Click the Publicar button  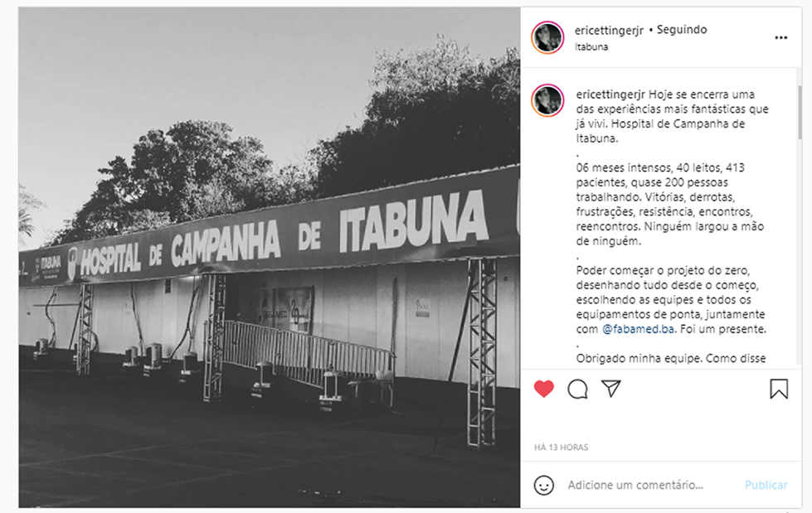point(766,485)
